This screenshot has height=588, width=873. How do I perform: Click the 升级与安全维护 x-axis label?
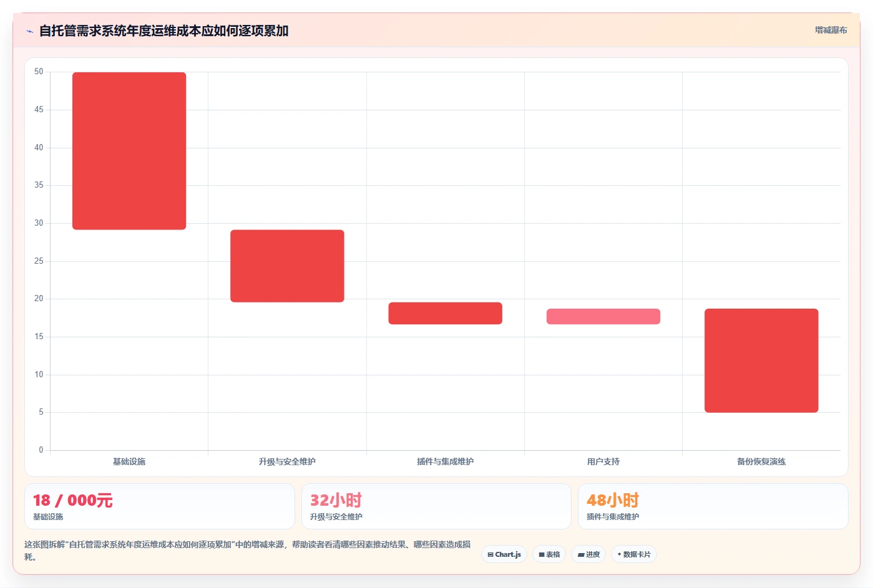click(287, 461)
